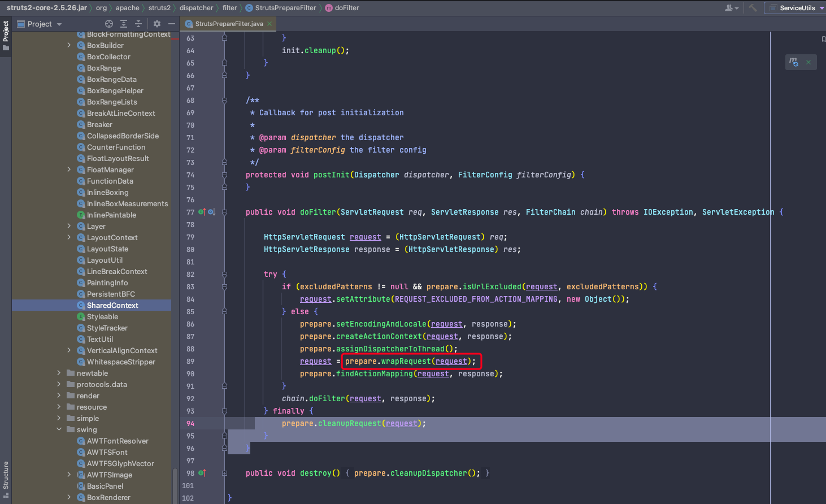
Task: Toggle fold marker for try block line 82
Action: coord(224,275)
